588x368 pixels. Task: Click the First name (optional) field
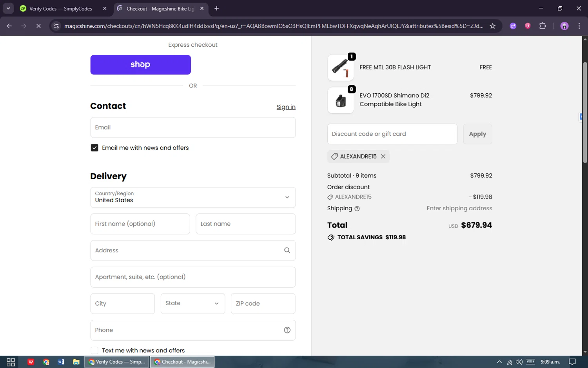[x=140, y=224]
